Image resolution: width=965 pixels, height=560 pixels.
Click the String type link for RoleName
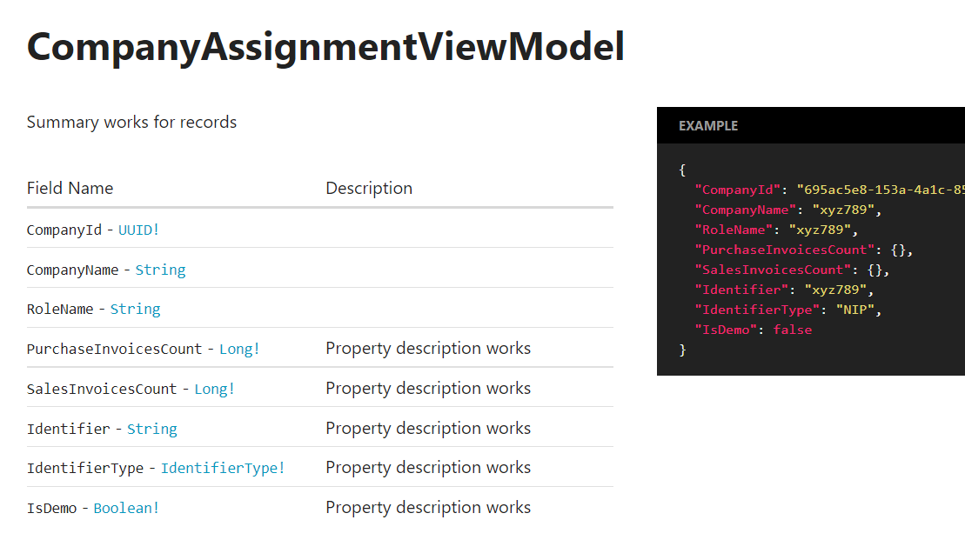pyautogui.click(x=135, y=309)
